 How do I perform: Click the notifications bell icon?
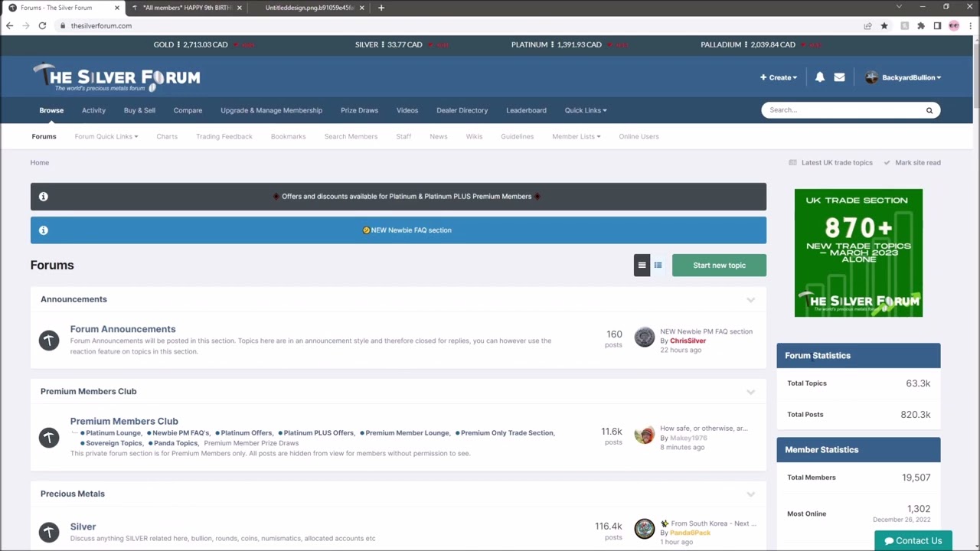[820, 77]
